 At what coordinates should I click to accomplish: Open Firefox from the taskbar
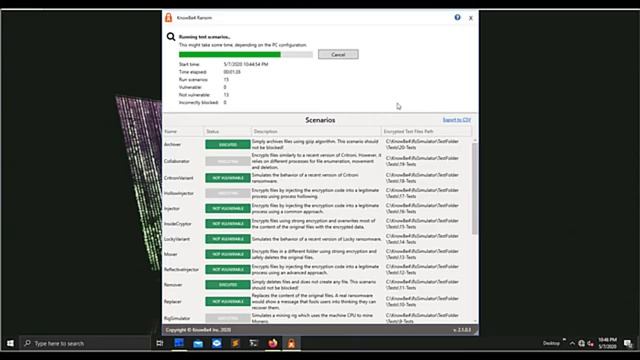(273, 343)
